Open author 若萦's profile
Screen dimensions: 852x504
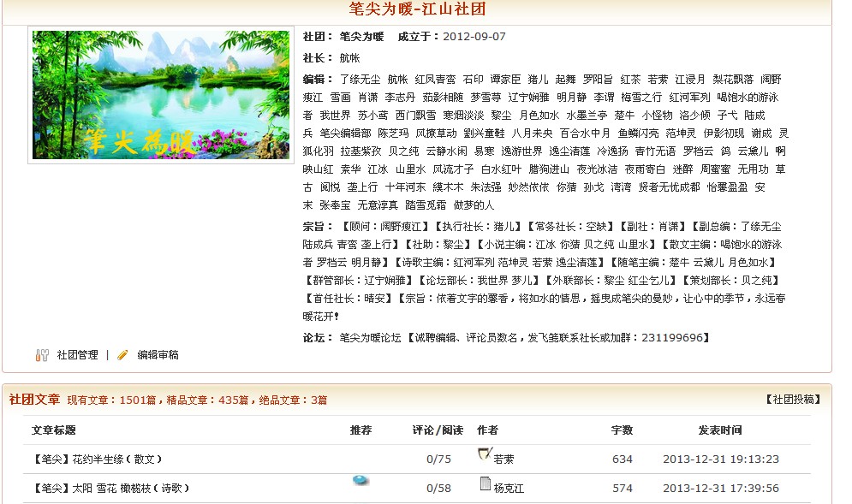[x=503, y=460]
